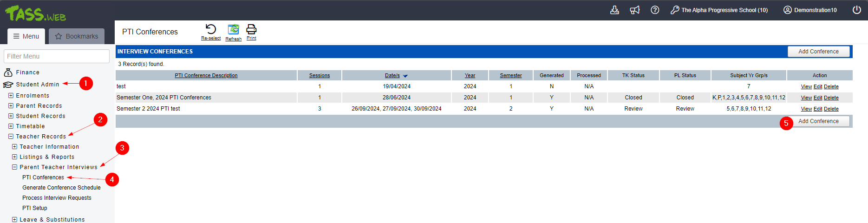868x223 pixels.
Task: Select The Alpha Progressive School company key
Action: point(719,10)
